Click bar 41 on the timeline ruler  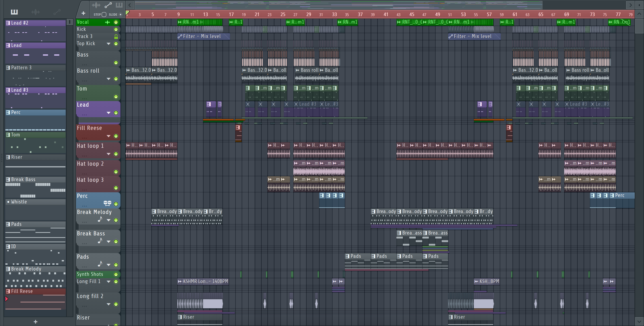pos(386,15)
